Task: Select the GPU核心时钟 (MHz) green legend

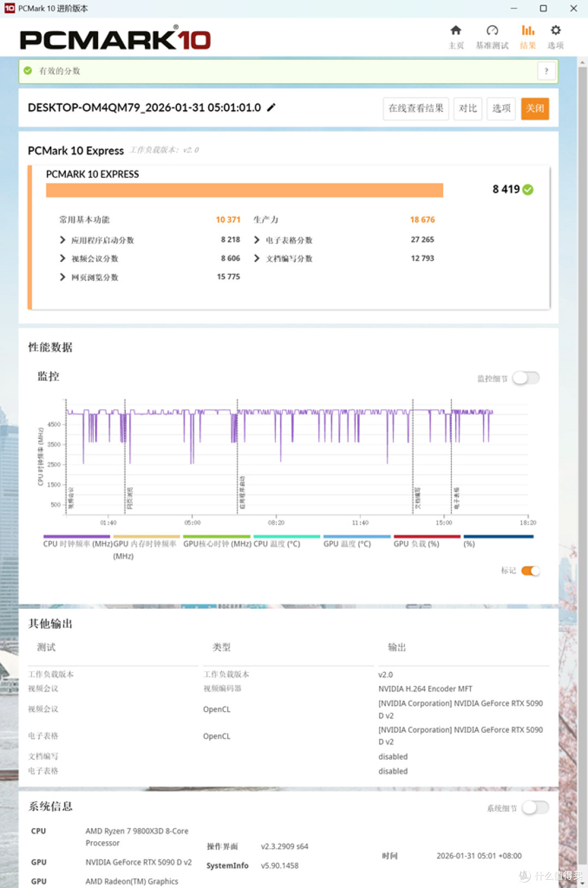Action: (x=217, y=537)
